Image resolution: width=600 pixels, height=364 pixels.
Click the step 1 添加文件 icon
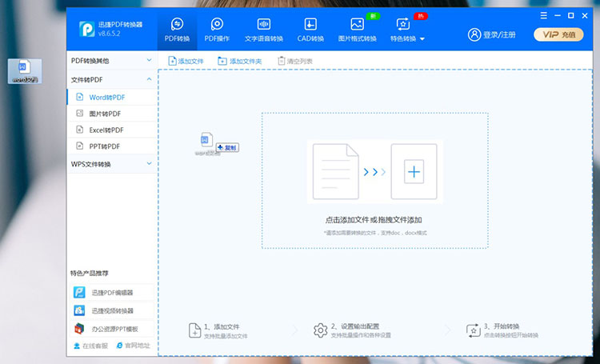pyautogui.click(x=194, y=330)
